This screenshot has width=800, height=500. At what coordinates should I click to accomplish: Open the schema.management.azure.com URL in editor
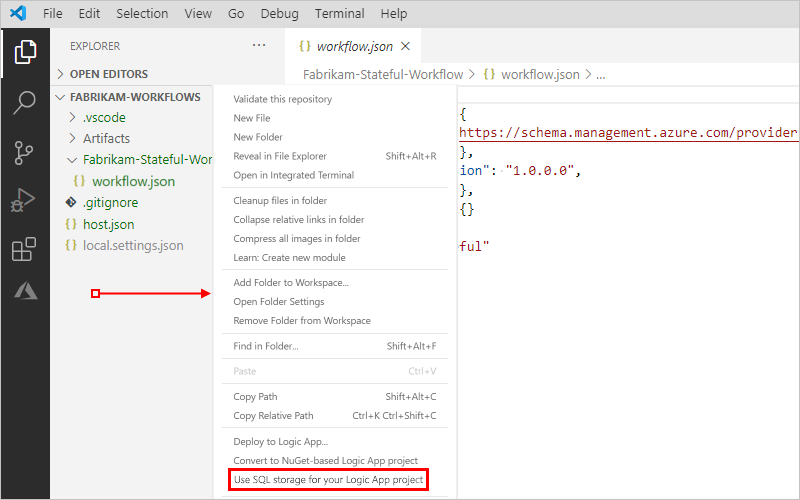[628, 133]
